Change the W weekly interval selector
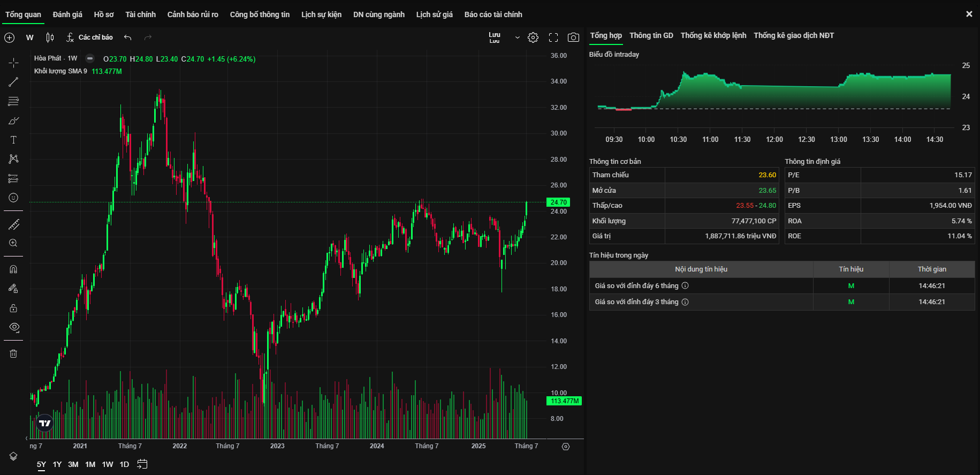Image resolution: width=980 pixels, height=475 pixels. tap(29, 37)
